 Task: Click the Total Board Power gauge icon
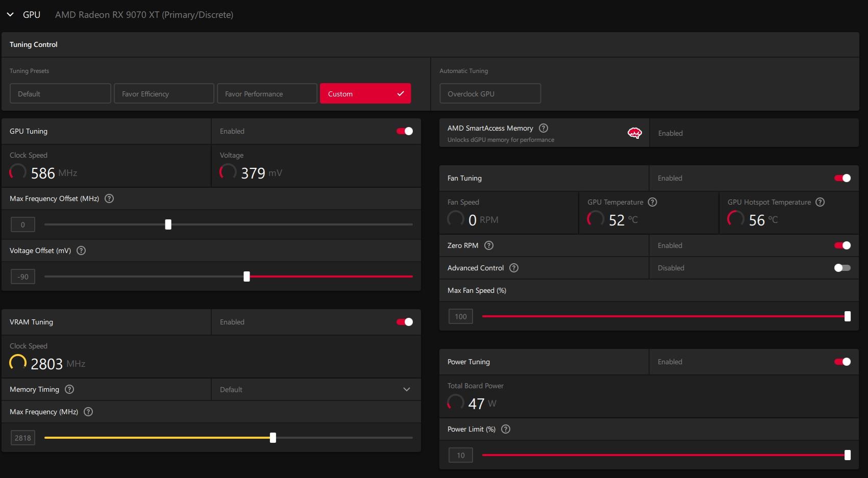[x=456, y=402]
